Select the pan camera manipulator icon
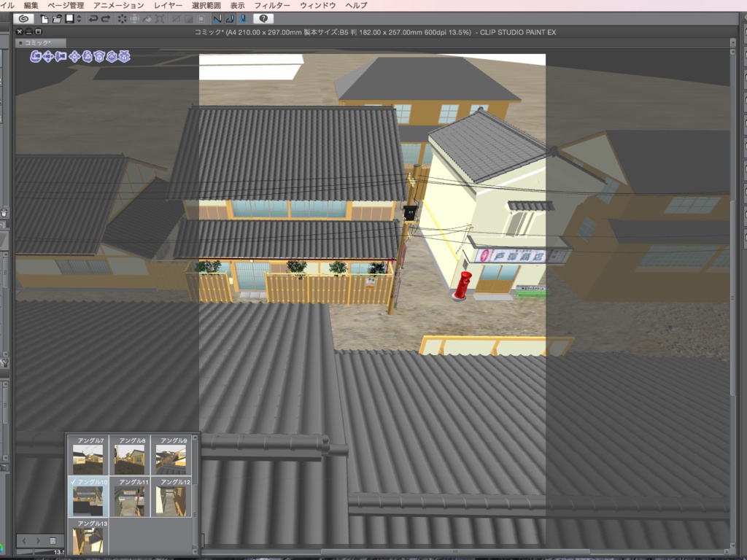The image size is (747, 560). tap(48, 57)
